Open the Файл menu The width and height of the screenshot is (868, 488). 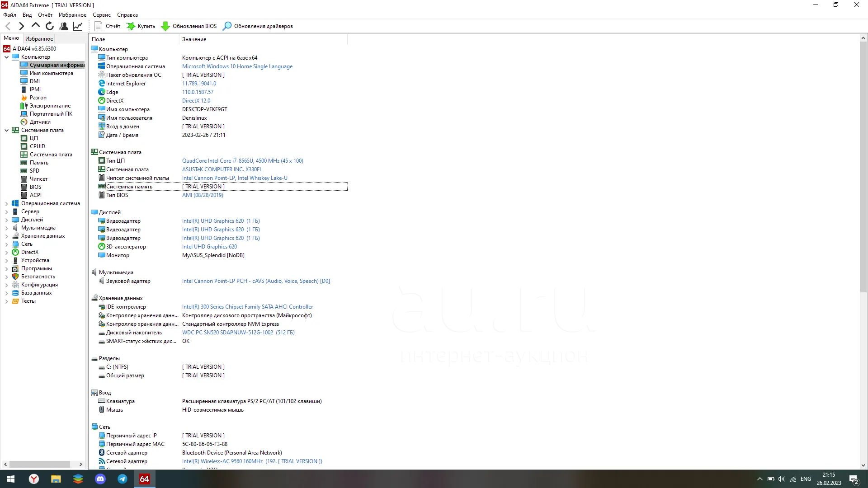[9, 15]
